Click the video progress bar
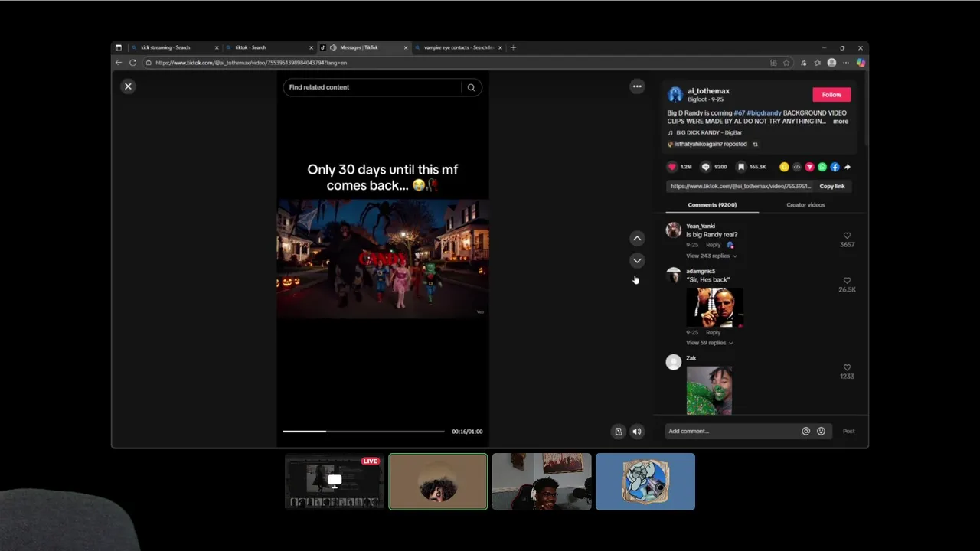Image resolution: width=980 pixels, height=551 pixels. click(363, 432)
